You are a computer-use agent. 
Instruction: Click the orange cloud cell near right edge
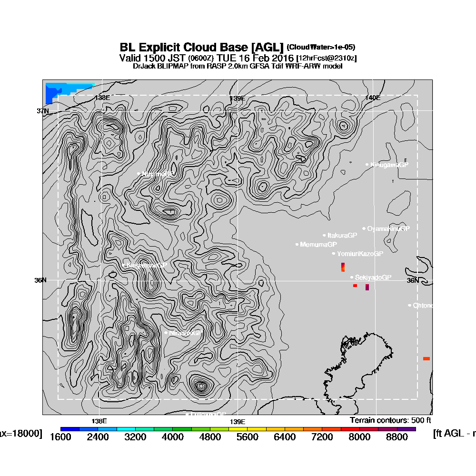(426, 359)
